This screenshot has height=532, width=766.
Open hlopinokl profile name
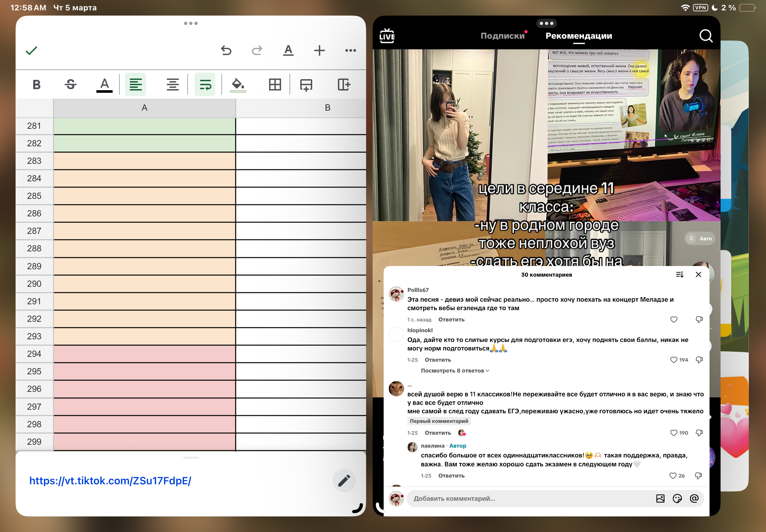[420, 330]
